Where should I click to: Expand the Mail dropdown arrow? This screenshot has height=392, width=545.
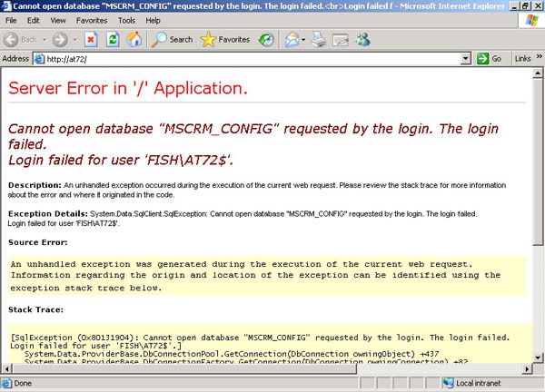pos(303,40)
